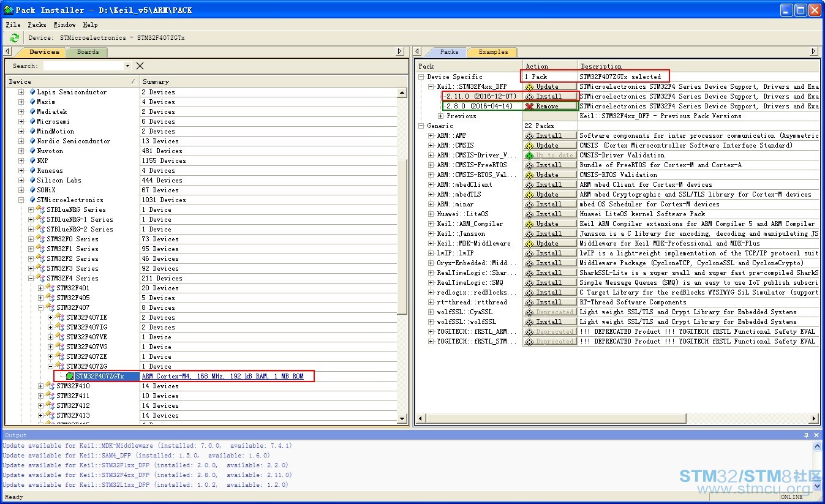Viewport: 825px width, 504px height.
Task: Expand the Nordic Semiconductor vendor node
Action: pyautogui.click(x=21, y=141)
